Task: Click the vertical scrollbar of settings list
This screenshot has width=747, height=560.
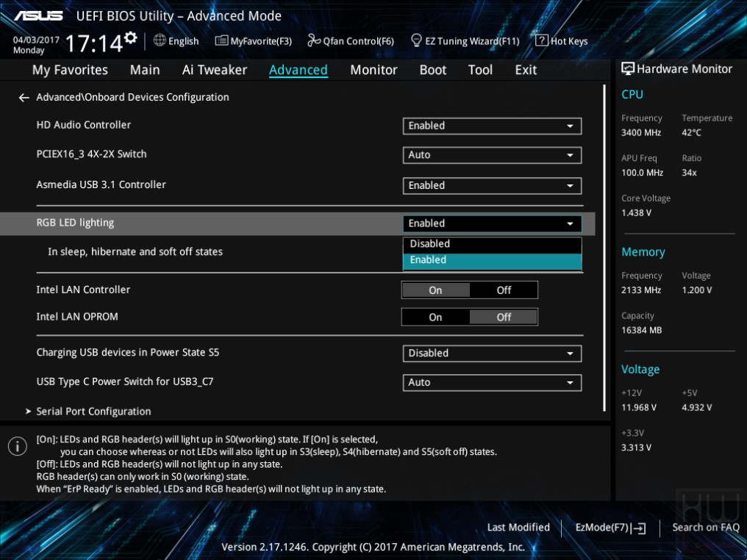Action: click(604, 248)
